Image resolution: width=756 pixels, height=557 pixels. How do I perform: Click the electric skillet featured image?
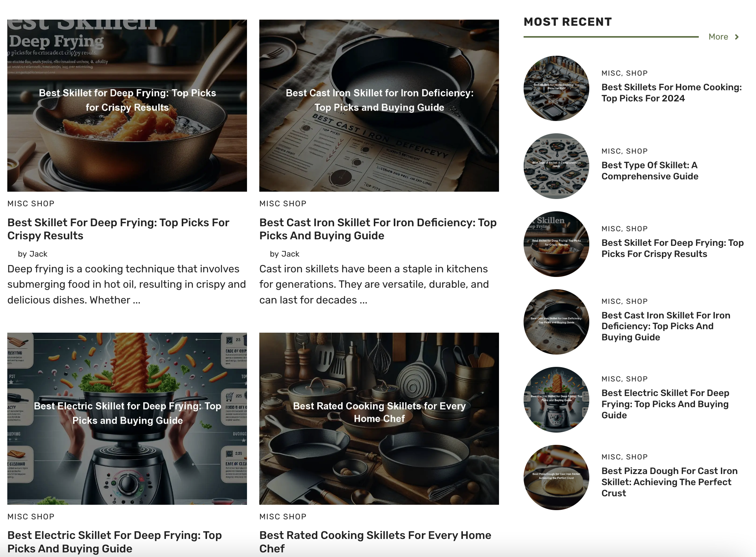[127, 419]
